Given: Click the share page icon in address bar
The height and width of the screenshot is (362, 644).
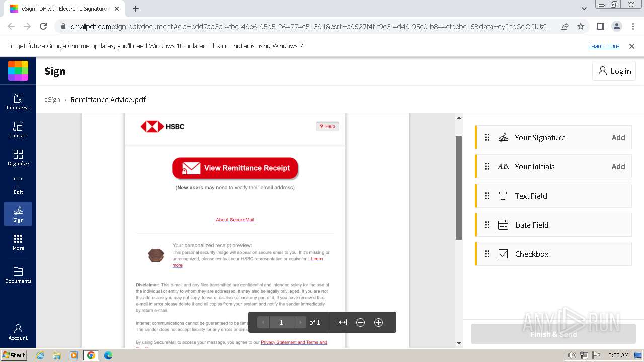Looking at the screenshot, I should 565,26.
